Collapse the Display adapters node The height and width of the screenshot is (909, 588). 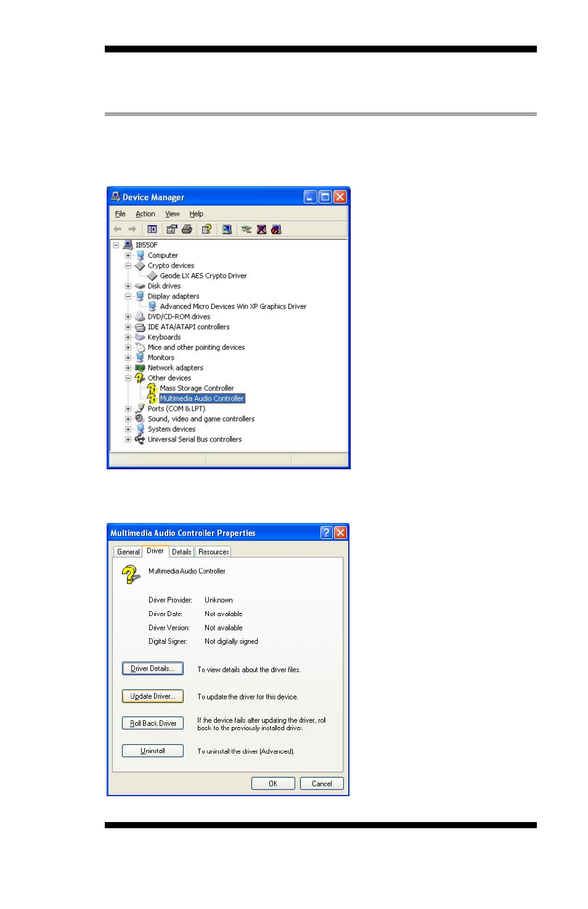pos(128,297)
